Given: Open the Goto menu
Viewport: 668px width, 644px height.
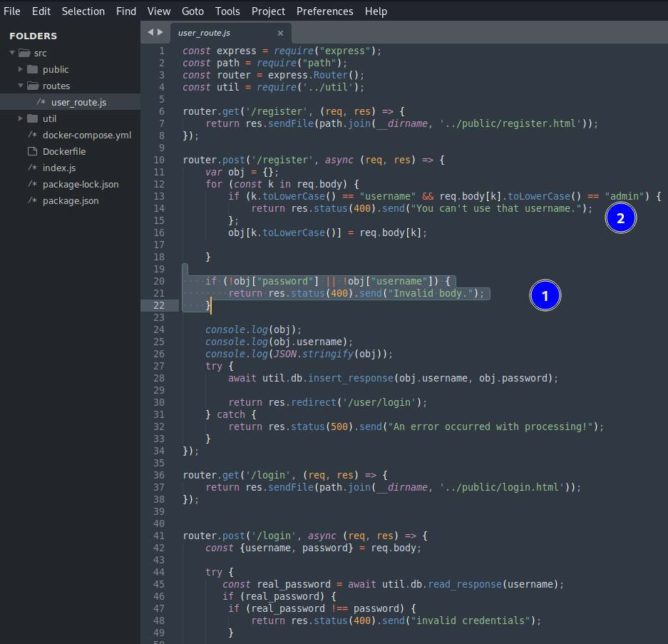Looking at the screenshot, I should [x=192, y=11].
